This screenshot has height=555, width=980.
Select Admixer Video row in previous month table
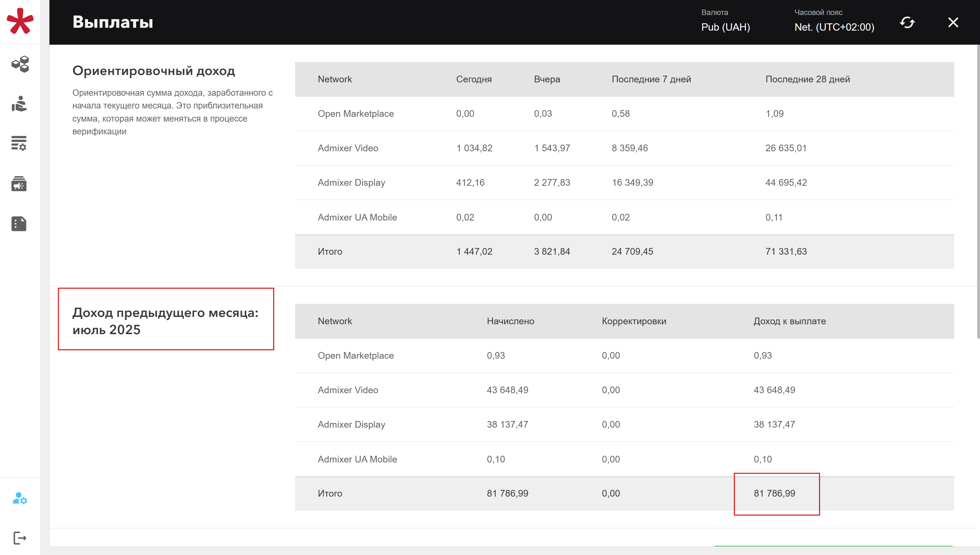click(x=624, y=390)
